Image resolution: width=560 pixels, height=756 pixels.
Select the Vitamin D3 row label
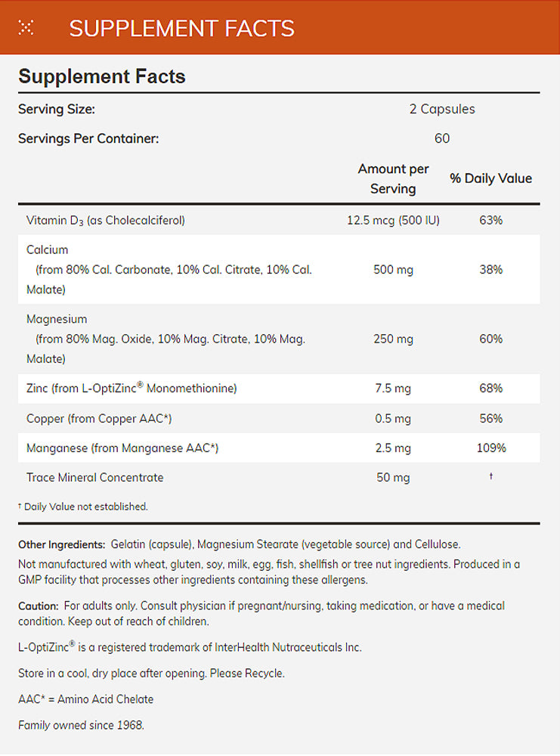pyautogui.click(x=105, y=221)
